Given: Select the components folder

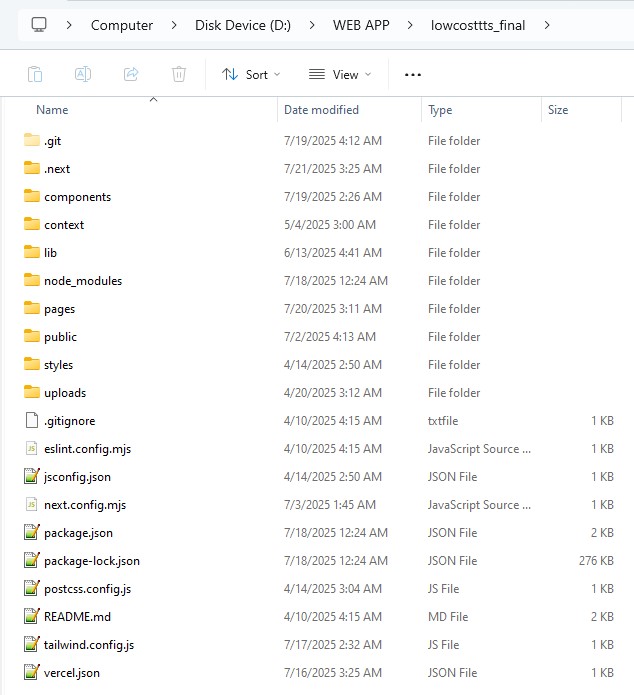Looking at the screenshot, I should 77,197.
